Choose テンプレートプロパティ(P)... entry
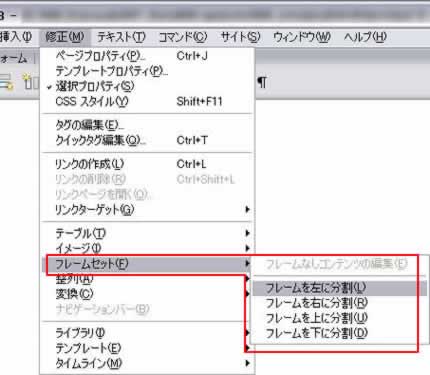This screenshot has width=430, height=375. click(x=147, y=71)
